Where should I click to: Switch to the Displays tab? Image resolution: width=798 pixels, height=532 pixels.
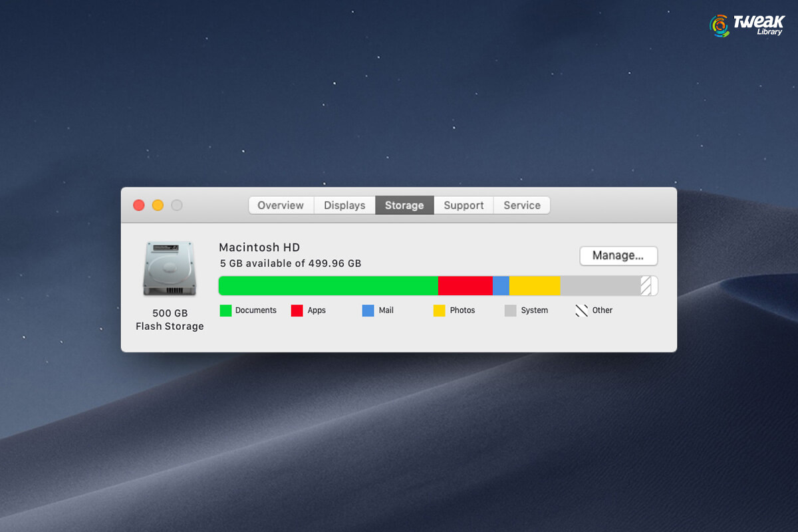point(344,205)
